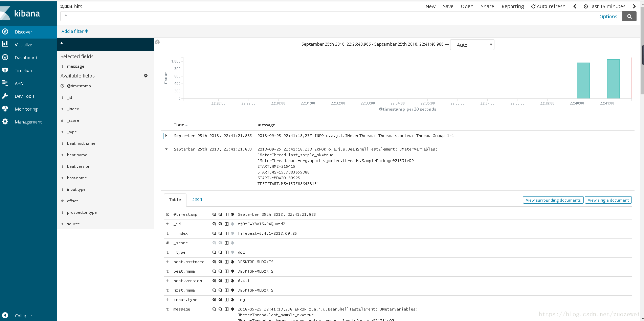
Task: Toggle _type column in table
Action: (x=227, y=252)
